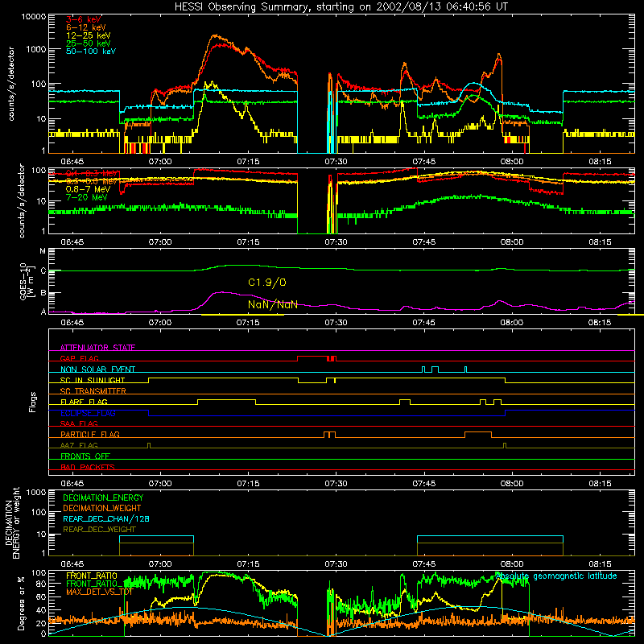Select the DECIMATION_ENERGY legend label
The height and width of the screenshot is (644, 644).
(103, 497)
